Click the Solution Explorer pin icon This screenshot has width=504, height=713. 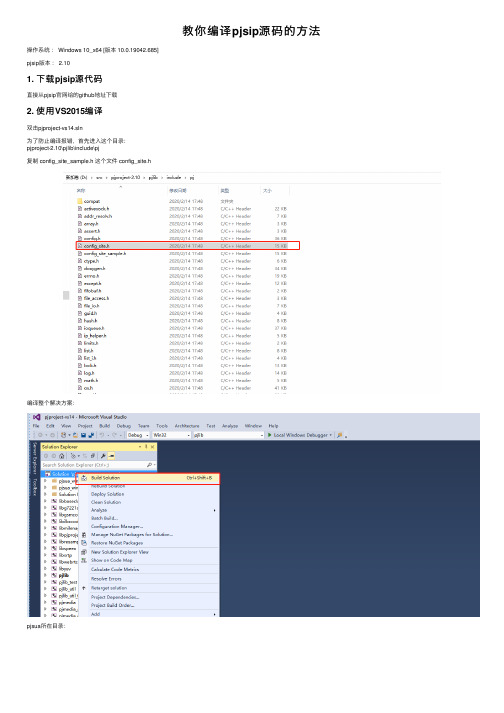tap(146, 447)
